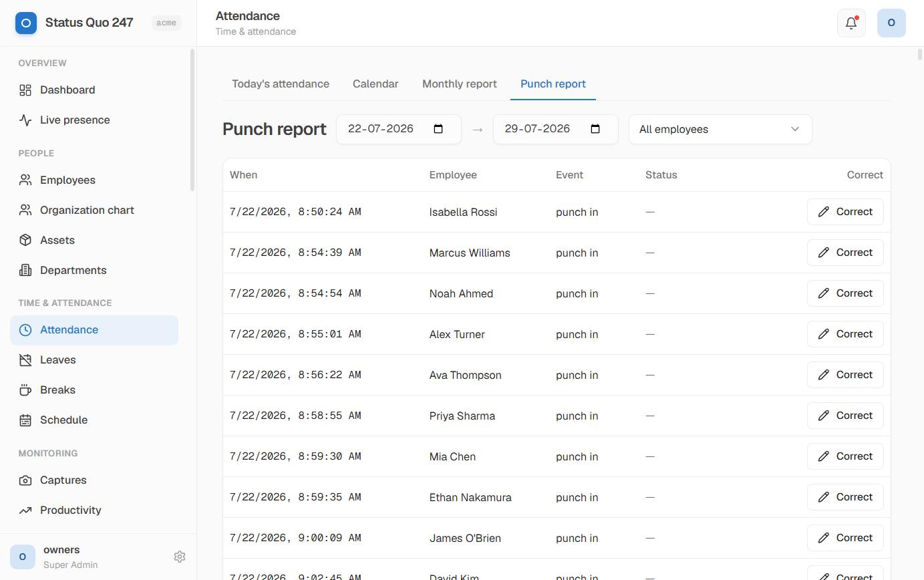Open calendar picker on end date 29-07-2026
Screen dimensions: 924x580
pyautogui.click(x=595, y=129)
